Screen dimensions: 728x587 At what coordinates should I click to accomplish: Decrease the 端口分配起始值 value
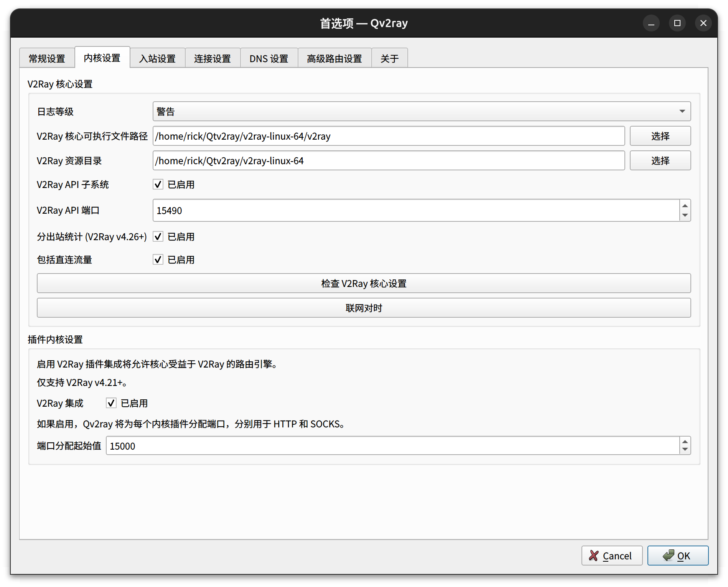point(685,450)
